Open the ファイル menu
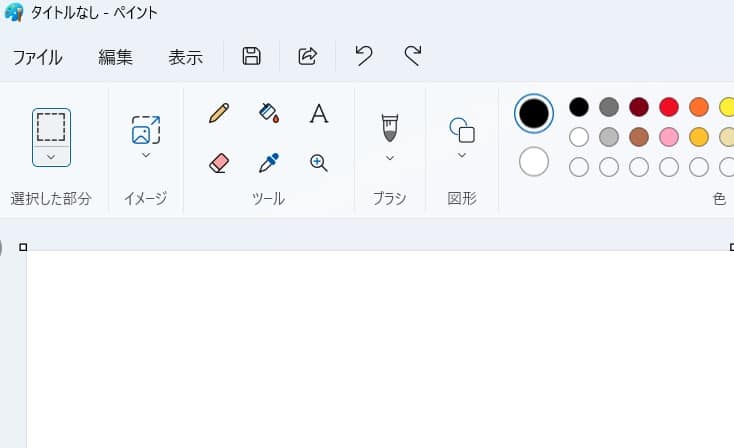 (x=37, y=57)
